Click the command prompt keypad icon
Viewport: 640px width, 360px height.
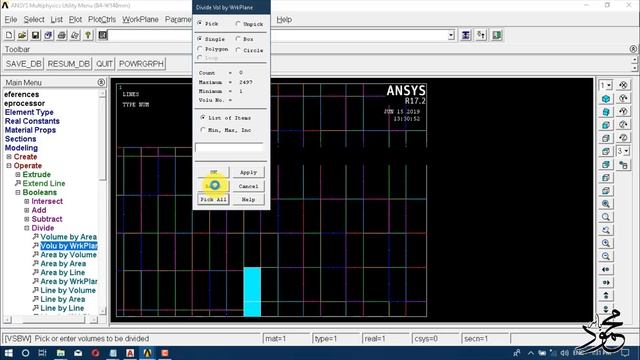(x=103, y=35)
